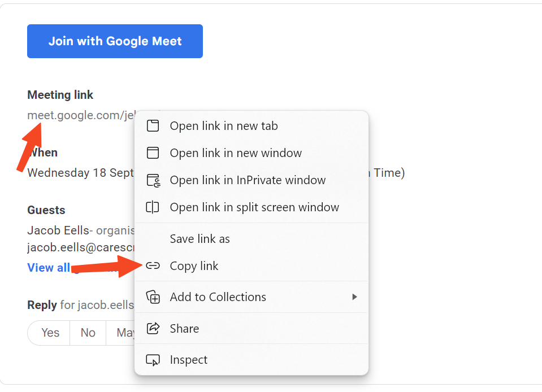Click the Share arrow icon
This screenshot has height=392, width=542.
[153, 328]
